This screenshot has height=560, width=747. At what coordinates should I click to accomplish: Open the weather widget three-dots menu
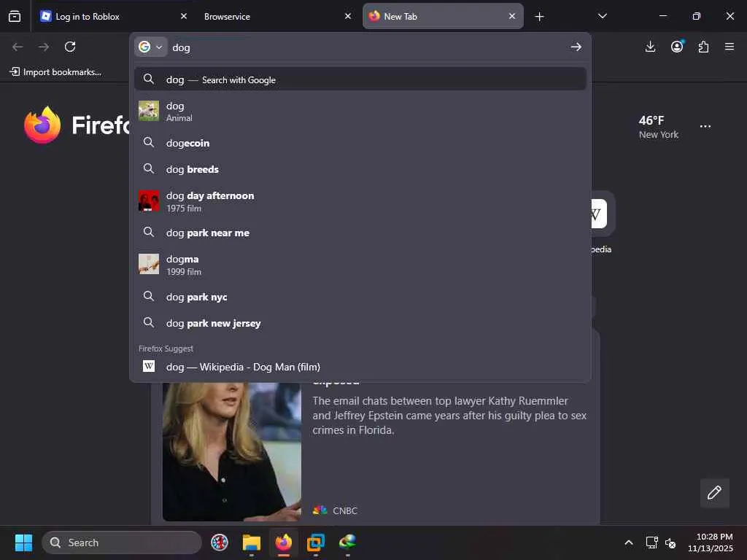705,127
